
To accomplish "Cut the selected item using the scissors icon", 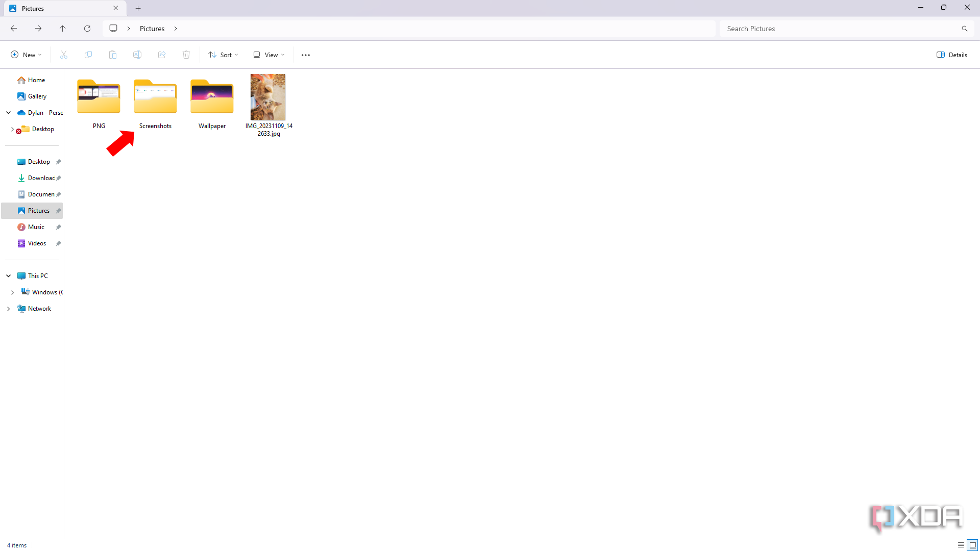I will pyautogui.click(x=63, y=55).
